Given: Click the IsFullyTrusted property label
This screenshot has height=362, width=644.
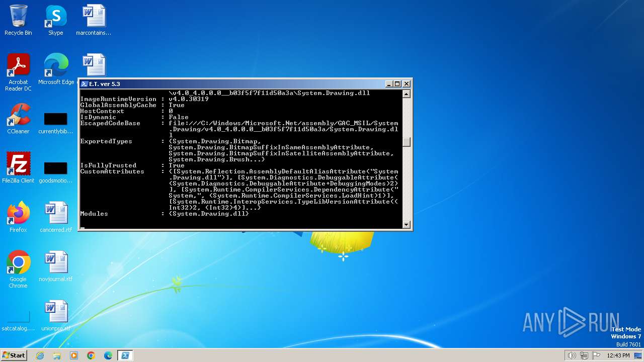Looking at the screenshot, I should (108, 165).
